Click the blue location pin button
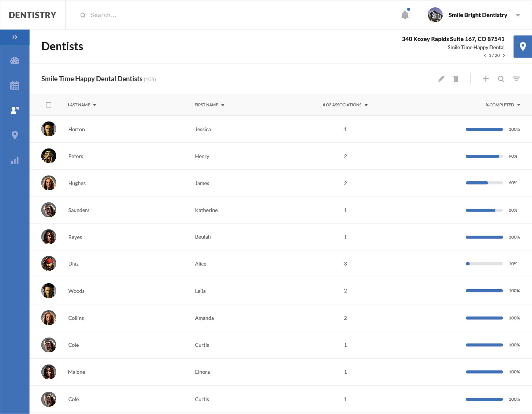This screenshot has width=532, height=414. (x=522, y=47)
